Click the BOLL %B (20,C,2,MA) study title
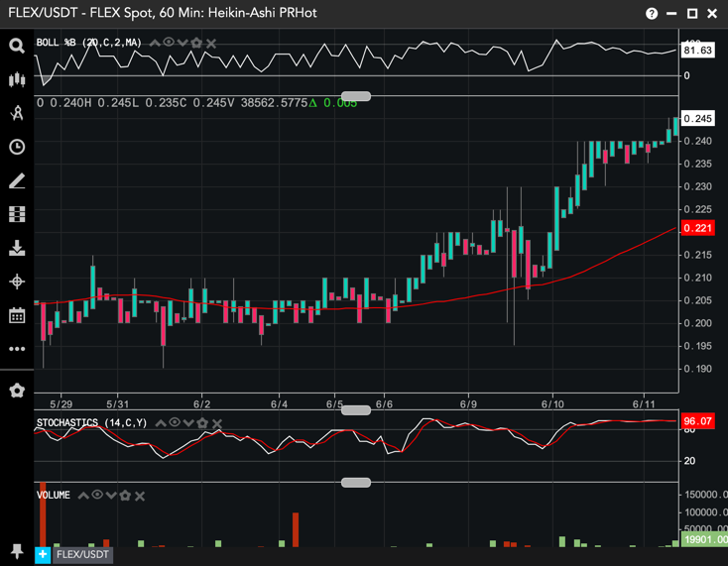728x566 pixels. (x=89, y=44)
